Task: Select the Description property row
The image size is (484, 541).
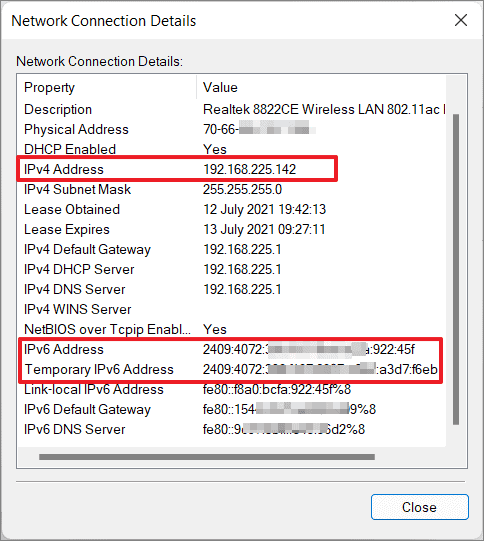Action: [231, 109]
